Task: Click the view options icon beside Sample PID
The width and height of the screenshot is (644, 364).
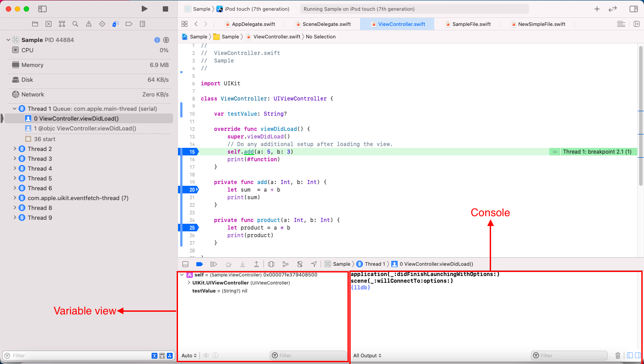Action: pos(166,40)
